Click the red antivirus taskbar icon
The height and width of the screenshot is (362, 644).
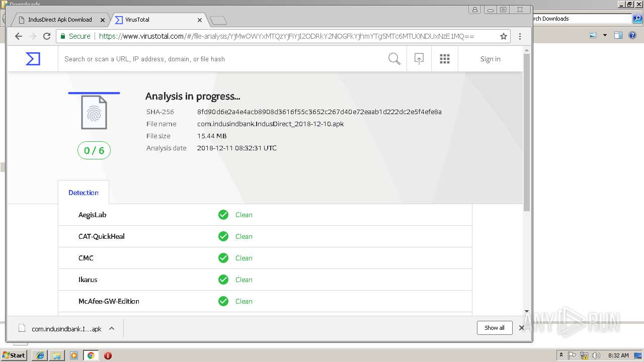point(108,355)
